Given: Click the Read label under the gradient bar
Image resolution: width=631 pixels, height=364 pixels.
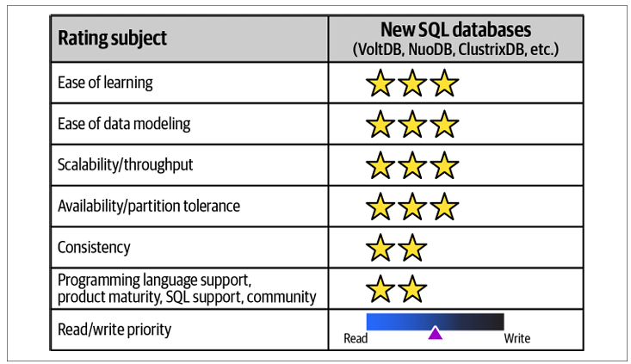Looking at the screenshot, I should pyautogui.click(x=356, y=339).
